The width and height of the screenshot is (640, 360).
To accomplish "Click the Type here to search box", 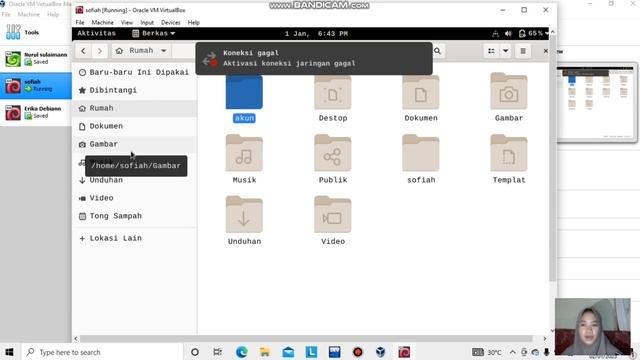I will click(x=101, y=352).
